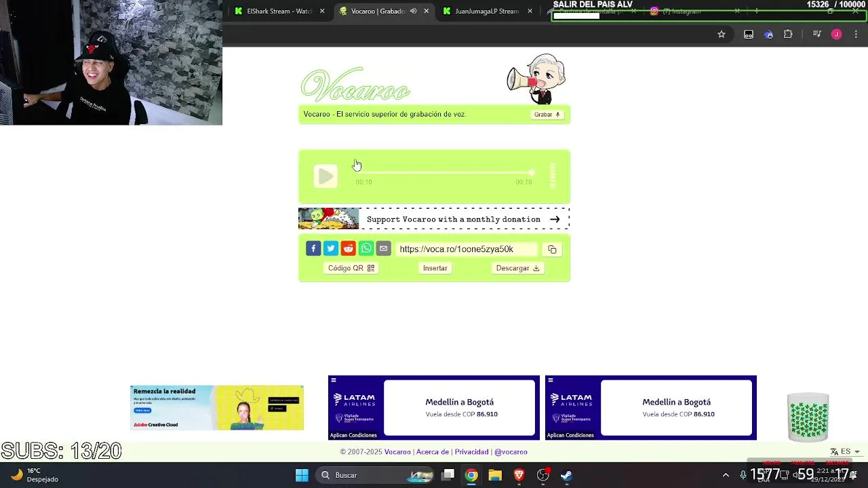
Task: Share the recording on Facebook
Action: tap(313, 249)
